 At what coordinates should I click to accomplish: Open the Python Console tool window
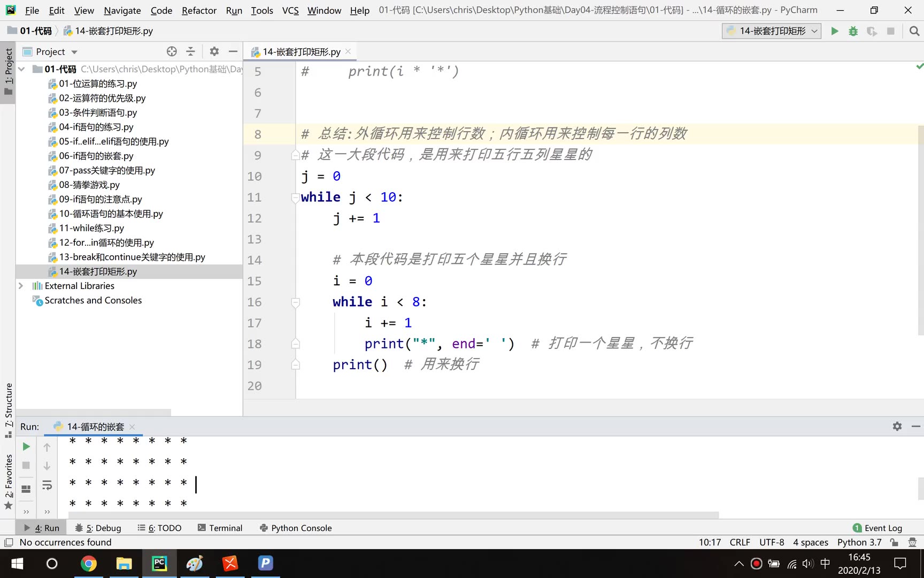295,528
